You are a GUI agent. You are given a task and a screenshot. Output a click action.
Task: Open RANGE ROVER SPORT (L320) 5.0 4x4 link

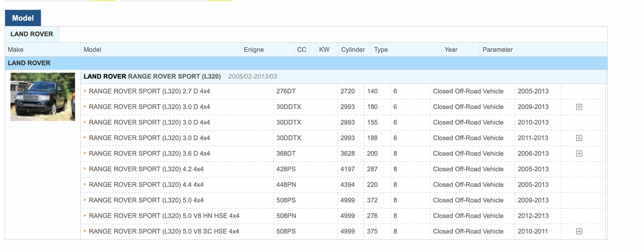(146, 200)
